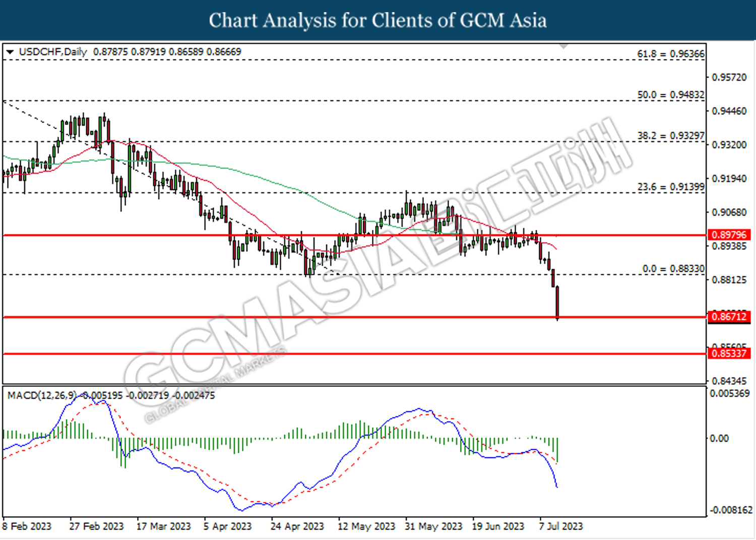
Task: Select the red 0.86712 price tag
Action: pyautogui.click(x=729, y=317)
